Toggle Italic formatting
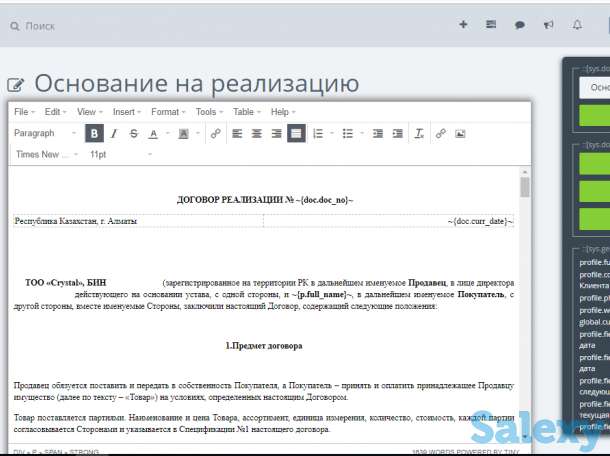The width and height of the screenshot is (610, 456). click(114, 133)
